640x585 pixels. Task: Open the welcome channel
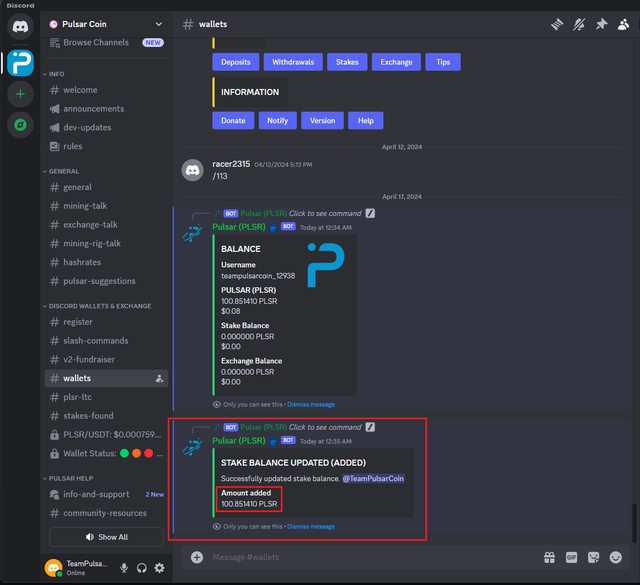(x=106, y=90)
